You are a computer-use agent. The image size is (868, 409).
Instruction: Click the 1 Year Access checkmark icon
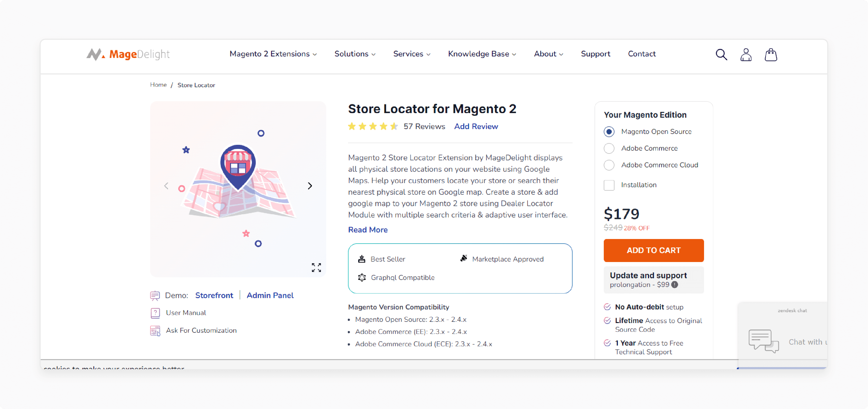tap(607, 343)
